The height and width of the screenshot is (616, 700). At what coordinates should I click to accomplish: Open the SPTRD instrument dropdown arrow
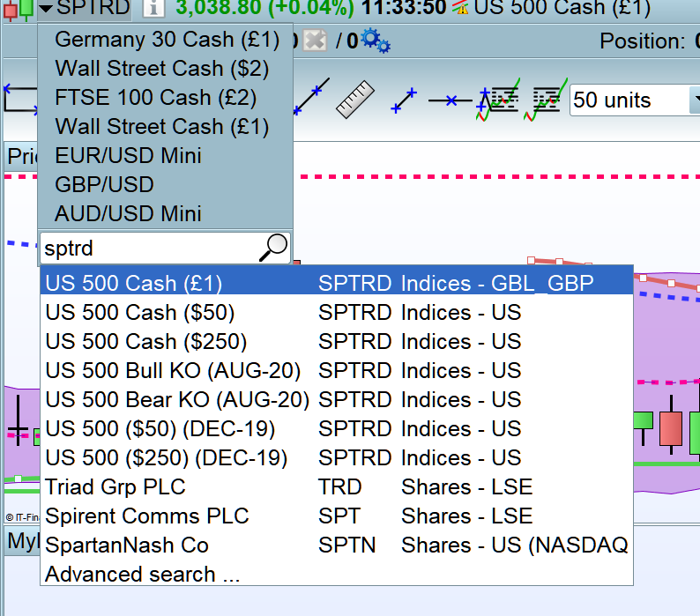click(x=46, y=8)
